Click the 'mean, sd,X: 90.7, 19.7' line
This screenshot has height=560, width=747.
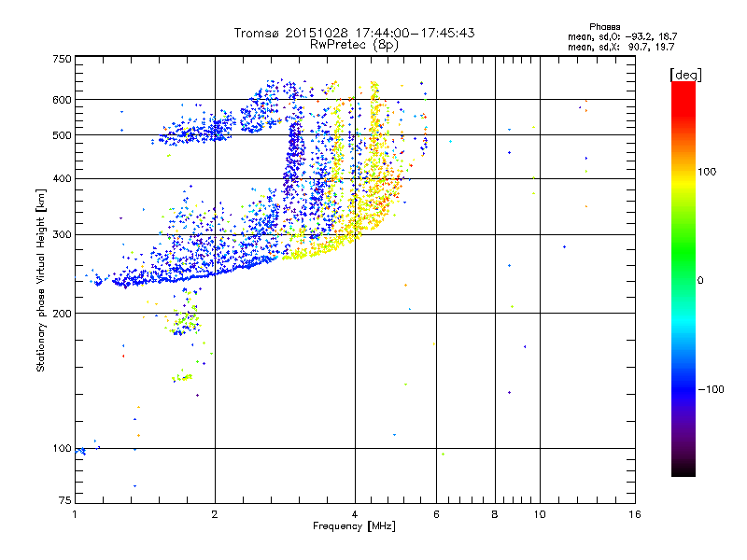[x=621, y=47]
